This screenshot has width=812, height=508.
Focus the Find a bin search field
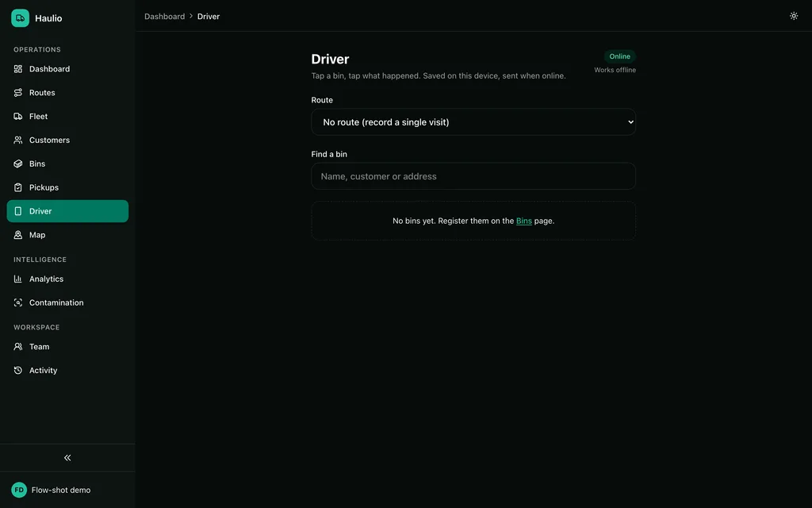tap(473, 176)
